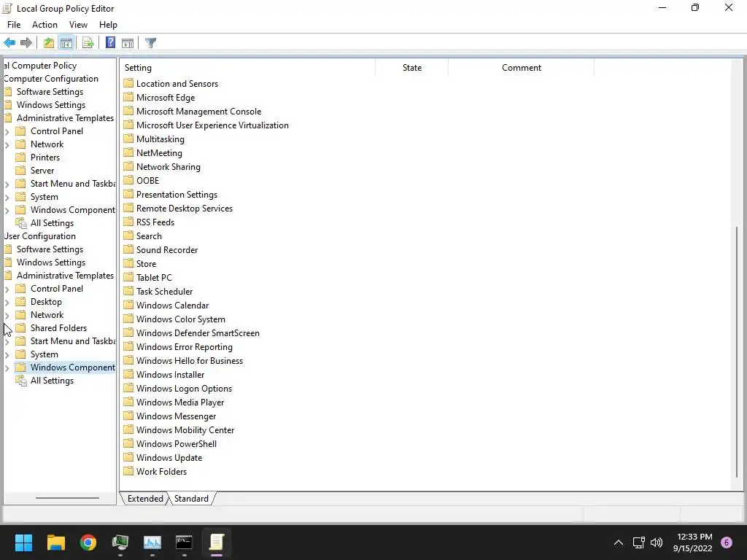Click the network tray icon
The image size is (747, 560).
[638, 542]
